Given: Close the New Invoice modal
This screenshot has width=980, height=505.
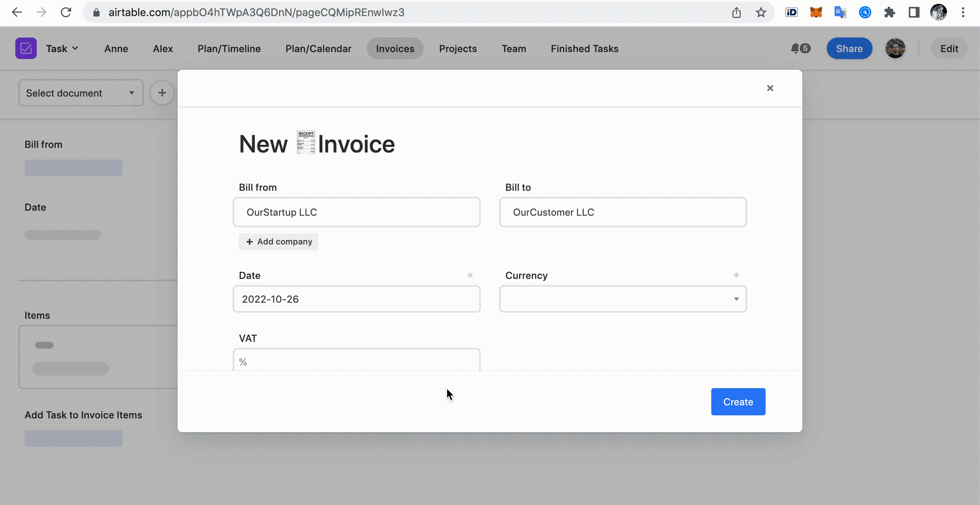Looking at the screenshot, I should click(x=770, y=88).
